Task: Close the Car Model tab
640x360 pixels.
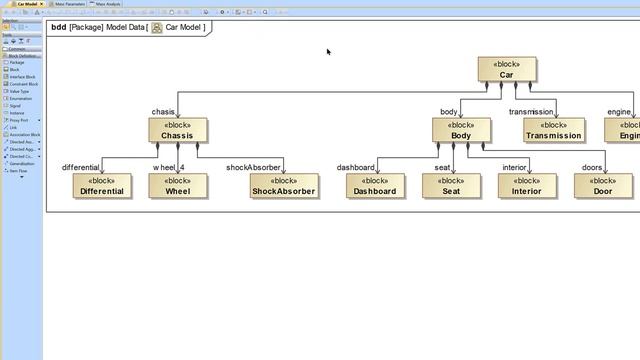Action: tap(41, 4)
